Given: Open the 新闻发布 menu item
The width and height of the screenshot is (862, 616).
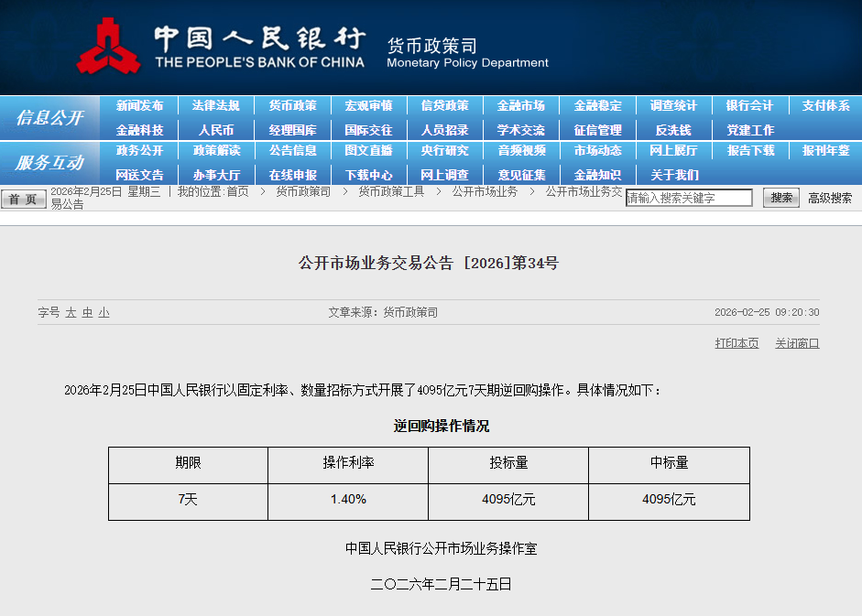Looking at the screenshot, I should [140, 106].
